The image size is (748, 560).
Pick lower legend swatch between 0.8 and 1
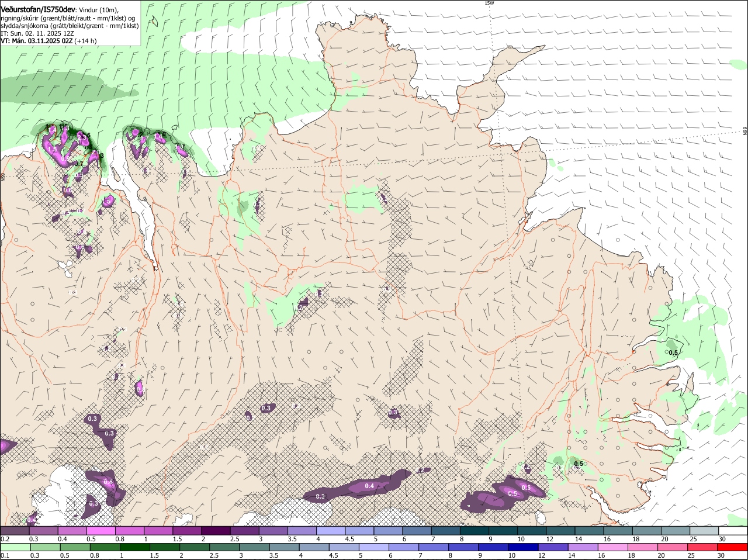[105, 548]
